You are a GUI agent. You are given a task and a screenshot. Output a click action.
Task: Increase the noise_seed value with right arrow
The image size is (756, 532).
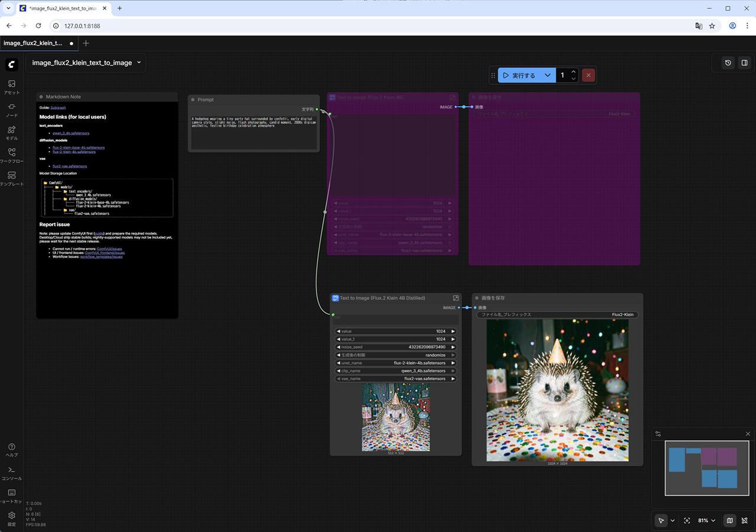click(453, 347)
